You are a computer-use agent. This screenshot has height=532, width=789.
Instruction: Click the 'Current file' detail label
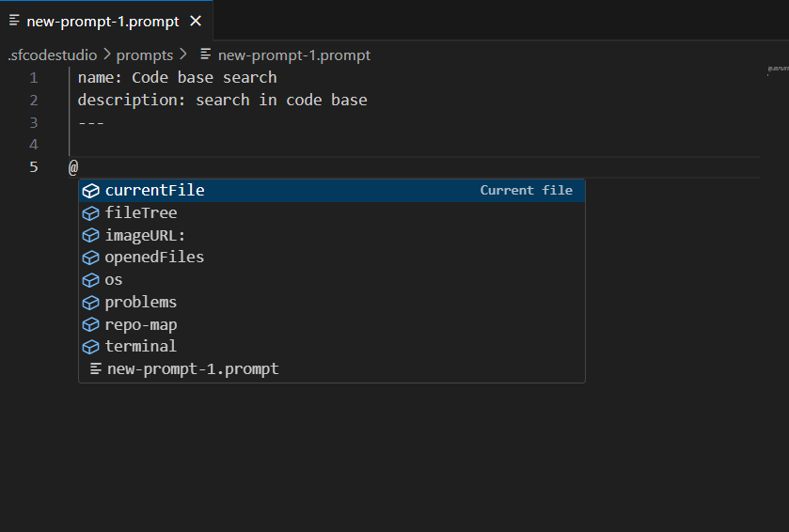526,191
